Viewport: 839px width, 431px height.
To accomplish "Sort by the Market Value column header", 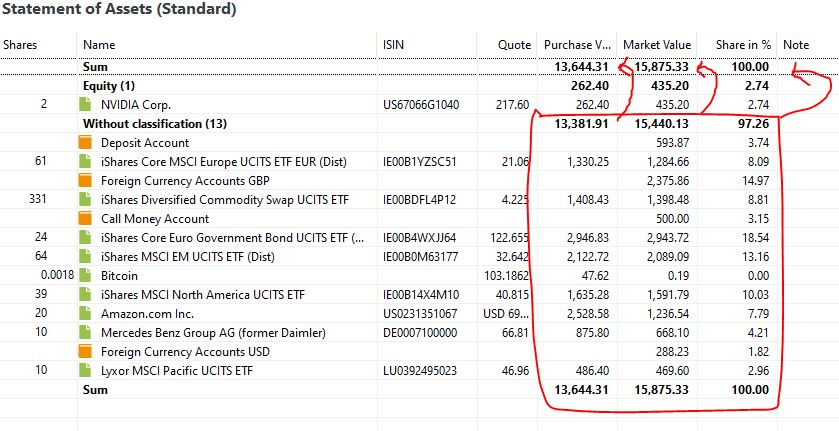I will (657, 45).
